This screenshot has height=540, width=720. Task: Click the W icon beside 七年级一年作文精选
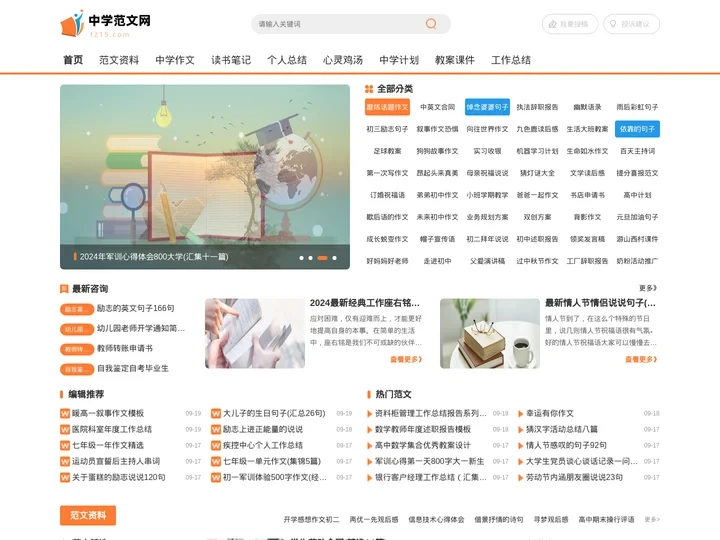(65, 445)
